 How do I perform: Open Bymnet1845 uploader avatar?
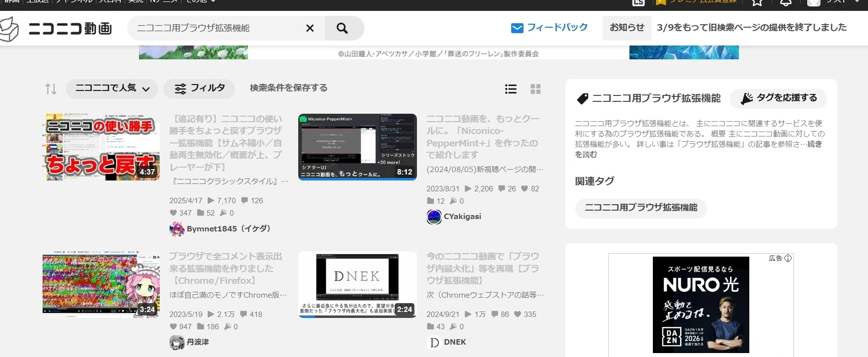click(x=177, y=229)
